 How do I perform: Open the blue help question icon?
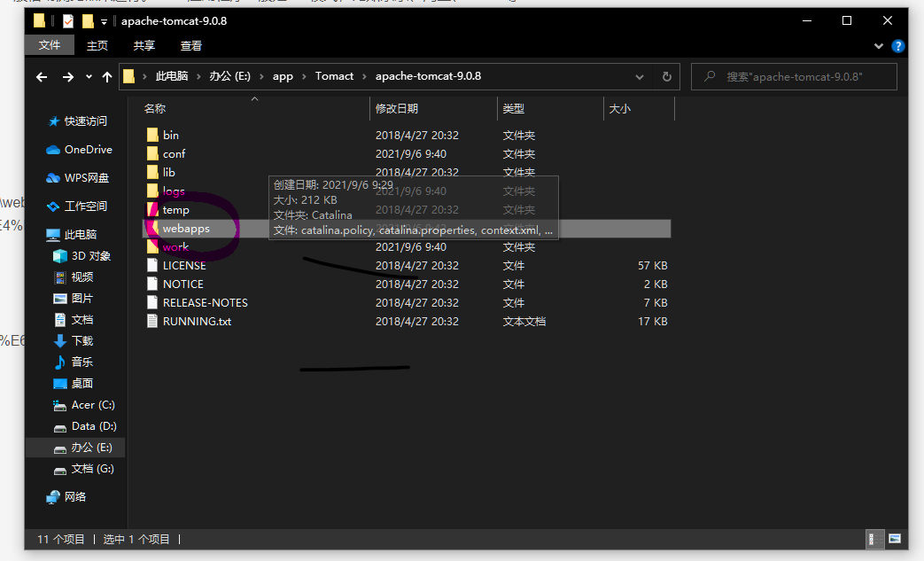pyautogui.click(x=898, y=46)
